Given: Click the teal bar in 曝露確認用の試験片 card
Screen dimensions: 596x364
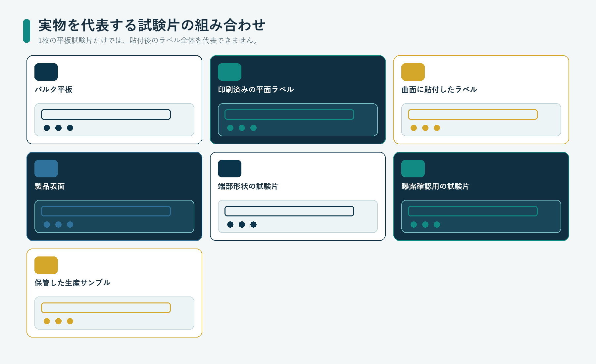Looking at the screenshot, I should (473, 211).
